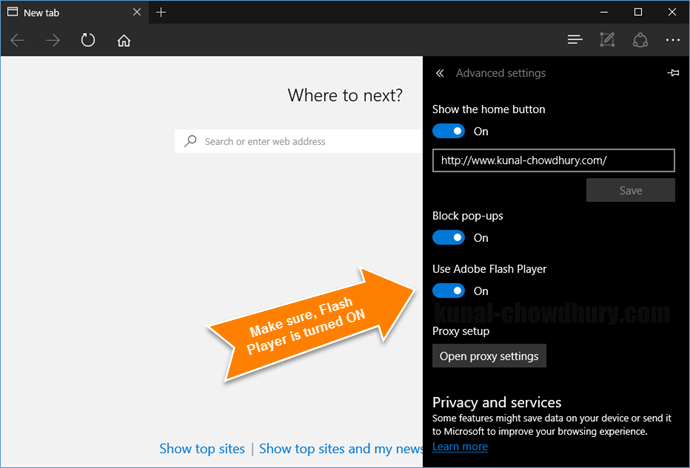Go back with the back arrow
The image size is (690, 468).
18,40
